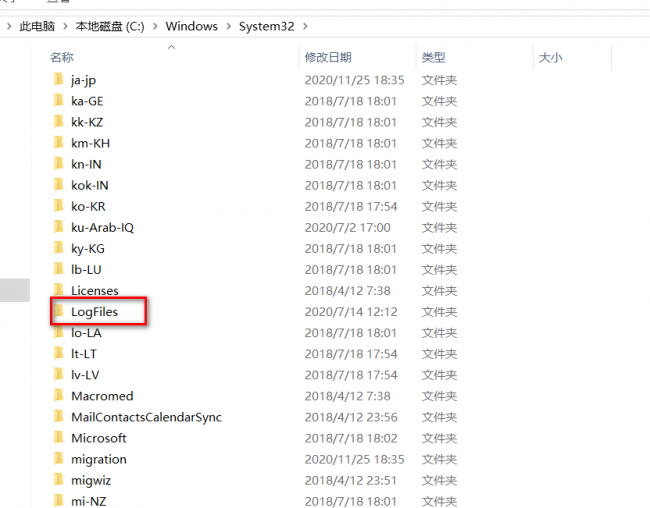Navigate to 本地磁盘 (C:) breadcrumb
Screen dimensions: 650x508
point(110,26)
